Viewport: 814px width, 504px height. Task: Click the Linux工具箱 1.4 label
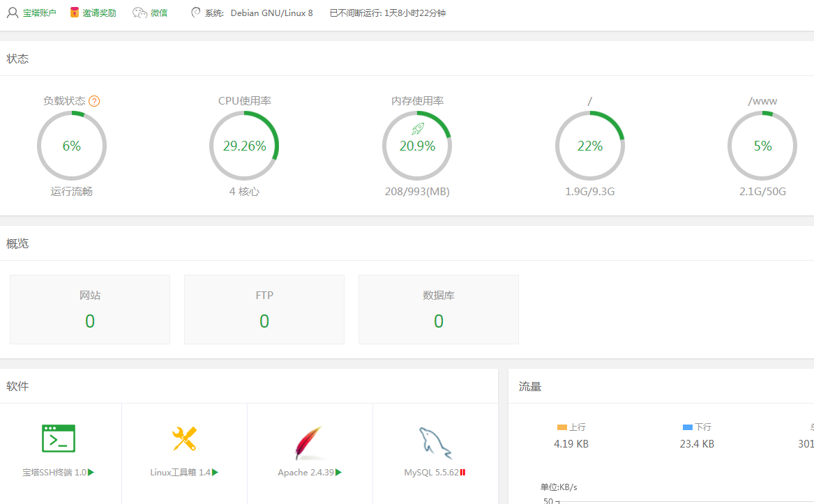[x=181, y=473]
